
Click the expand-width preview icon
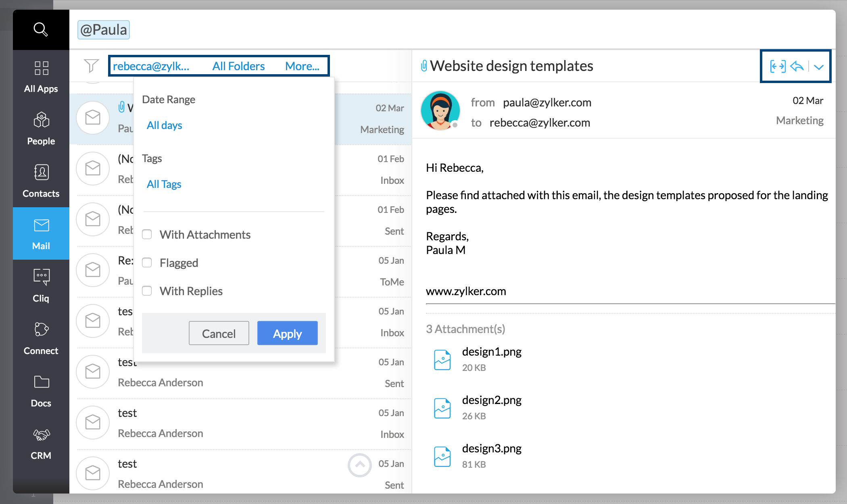point(778,66)
